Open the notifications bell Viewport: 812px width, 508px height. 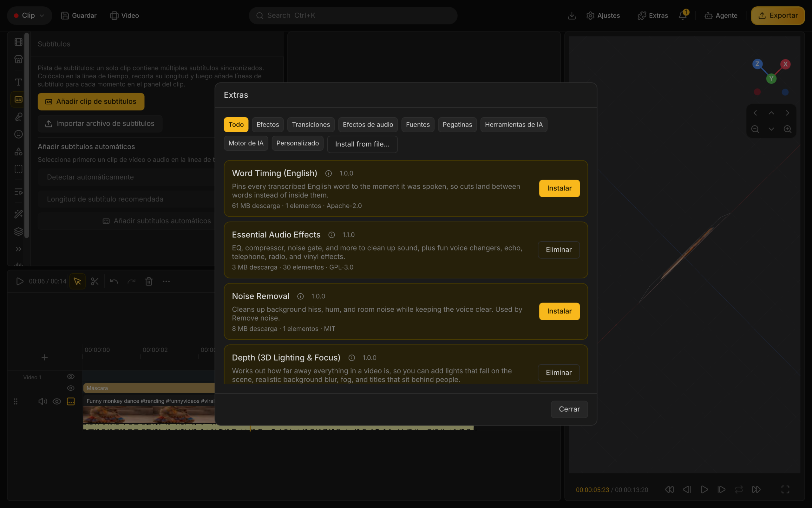683,16
